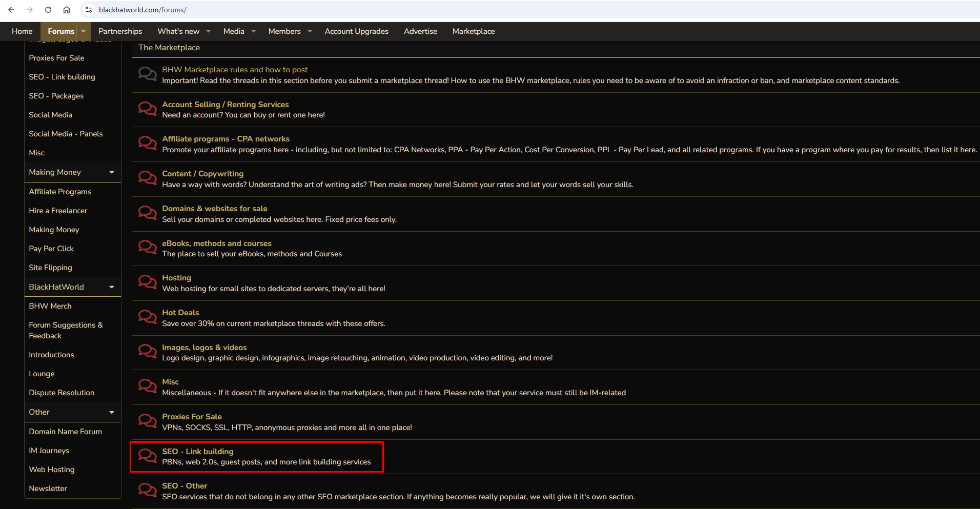Viewport: 980px width, 509px height.
Task: Open Domains & websites for sale forum
Action: tap(214, 209)
